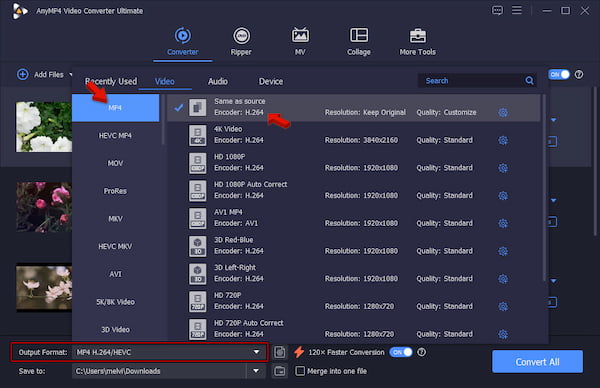Screen dimensions: 600x388
Task: Select the blossom branch video thumbnail
Action: 44,287
